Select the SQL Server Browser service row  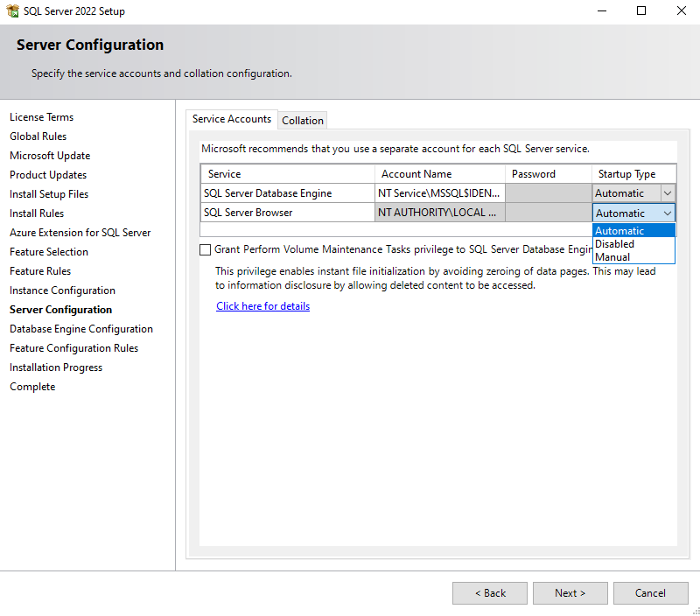(288, 213)
